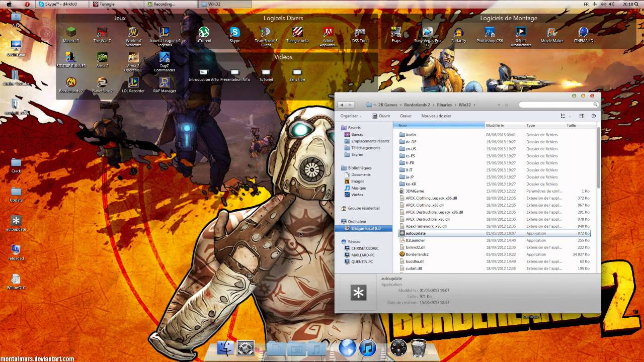Open the uTorrent shortcut
Image resolution: width=644 pixels, height=362 pixels.
[x=204, y=34]
